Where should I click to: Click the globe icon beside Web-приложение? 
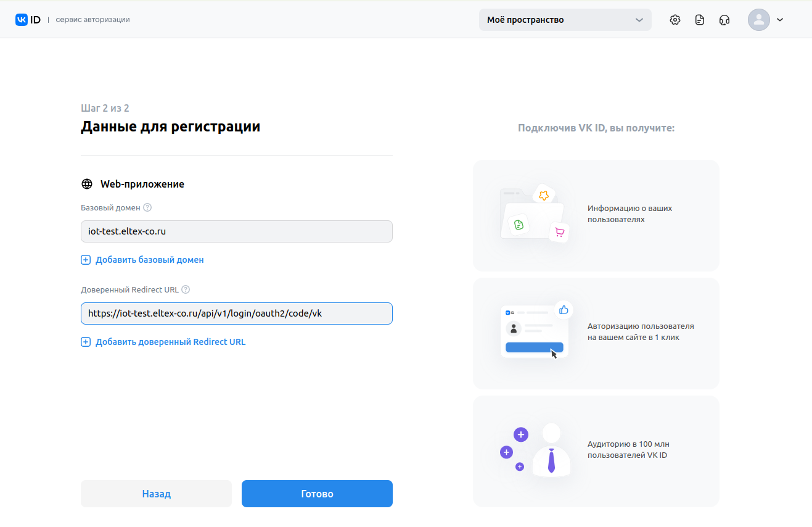pos(87,184)
